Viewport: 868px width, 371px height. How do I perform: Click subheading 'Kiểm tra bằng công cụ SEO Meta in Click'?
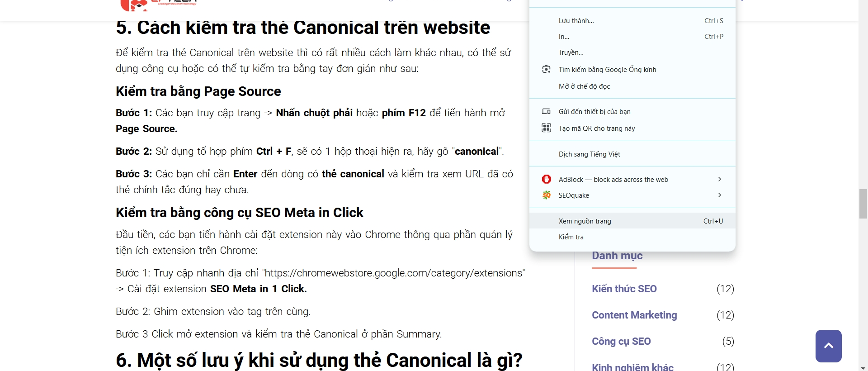point(240,213)
